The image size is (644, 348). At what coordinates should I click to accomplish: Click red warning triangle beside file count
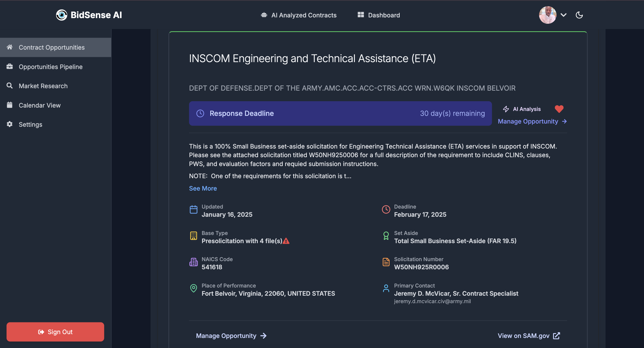point(286,241)
